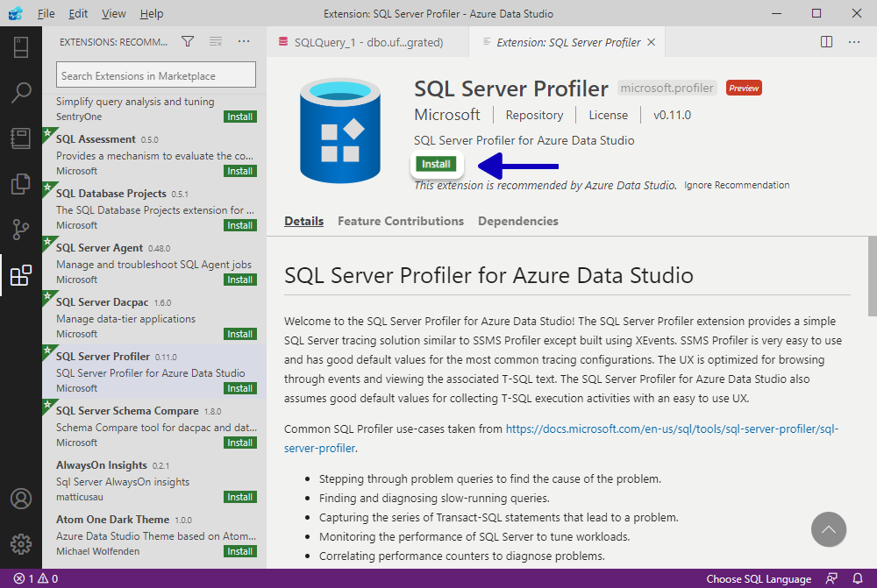Install the SQL Assessment extension
This screenshot has width=877, height=588.
(240, 171)
